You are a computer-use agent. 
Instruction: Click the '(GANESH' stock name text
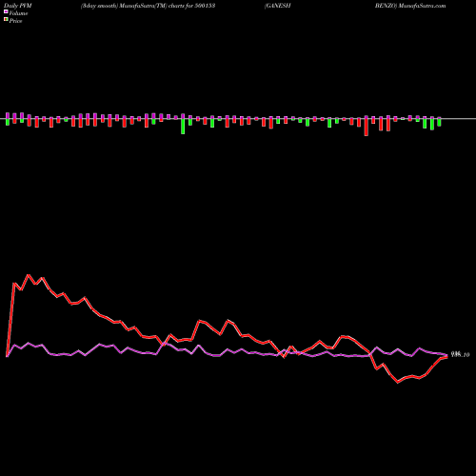tap(277, 6)
